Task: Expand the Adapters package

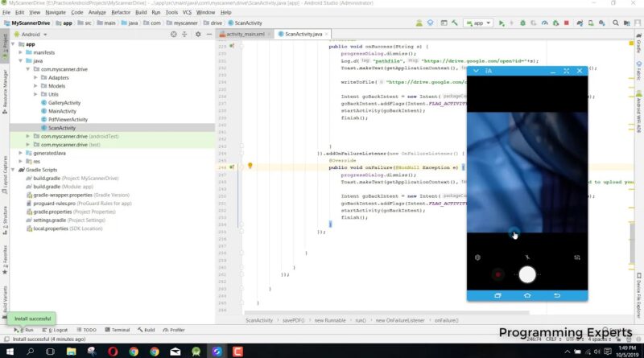Action: tap(35, 77)
